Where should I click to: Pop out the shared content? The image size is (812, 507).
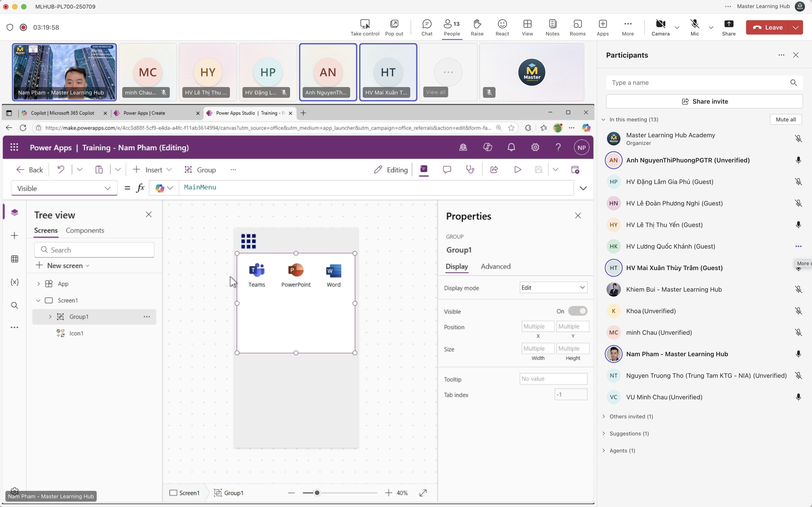click(x=394, y=28)
